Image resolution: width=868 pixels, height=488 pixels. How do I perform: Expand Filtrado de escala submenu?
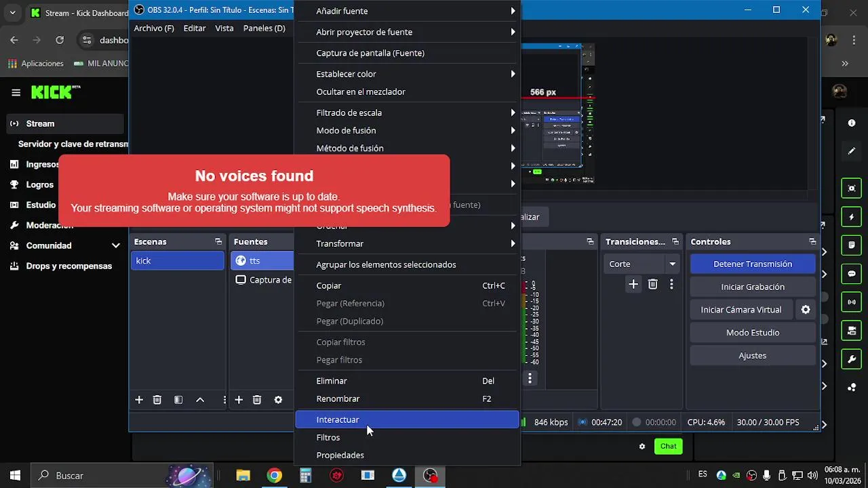click(407, 113)
